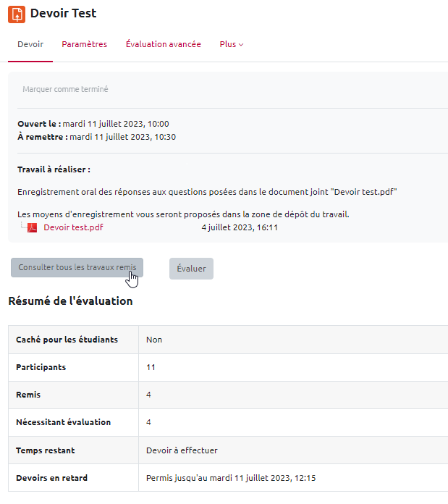Viewport: 448px width, 504px height.
Task: Click the orange assignment icon beside Devoir Test
Action: [16, 14]
